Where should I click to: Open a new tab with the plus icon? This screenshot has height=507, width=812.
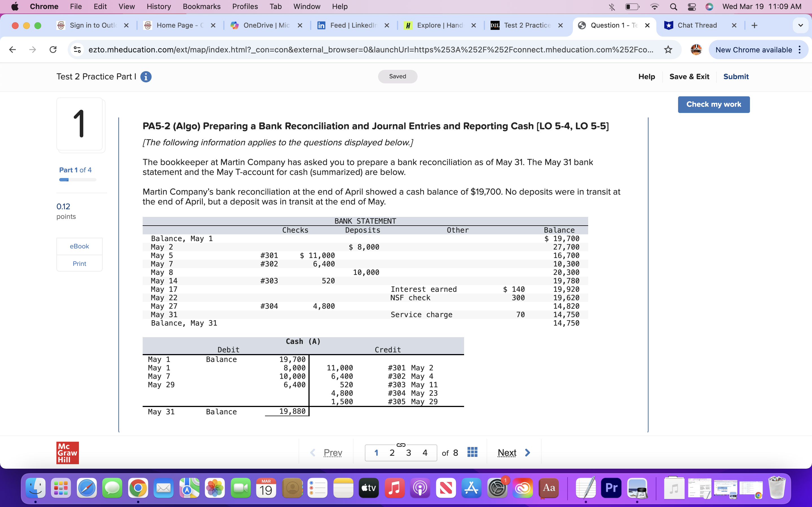pyautogui.click(x=754, y=25)
